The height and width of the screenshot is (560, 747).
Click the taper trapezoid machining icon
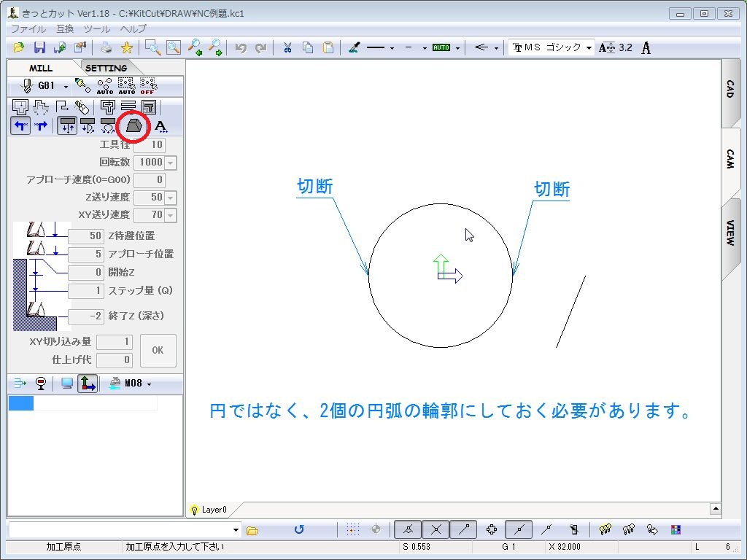click(x=134, y=125)
